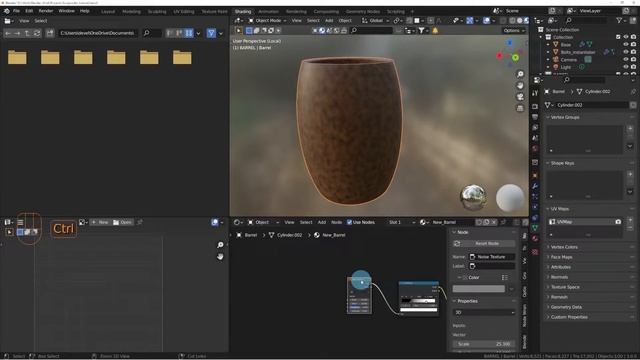This screenshot has width=640, height=360.
Task: Collapse the Node panel header
Action: point(462,232)
